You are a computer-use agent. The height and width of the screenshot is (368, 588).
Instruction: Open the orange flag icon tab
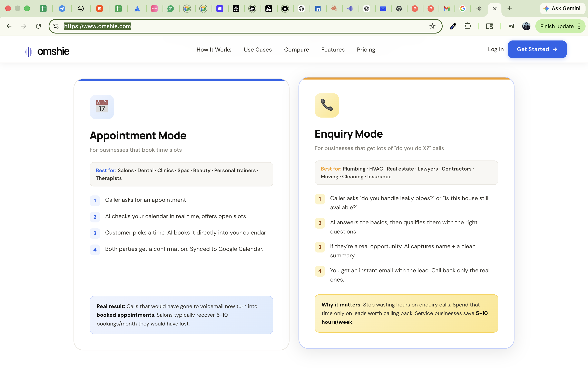(x=100, y=9)
